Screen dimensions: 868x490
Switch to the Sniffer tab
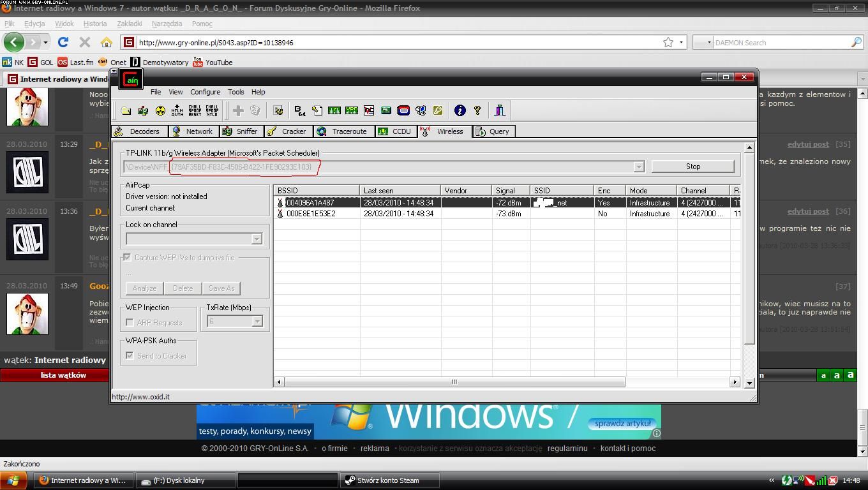pyautogui.click(x=240, y=131)
